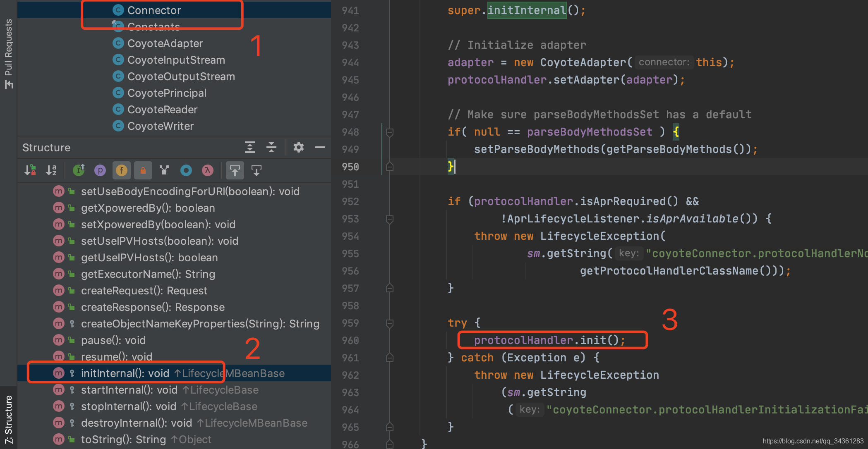
Task: Collapse all in Structure panel
Action: tap(271, 147)
